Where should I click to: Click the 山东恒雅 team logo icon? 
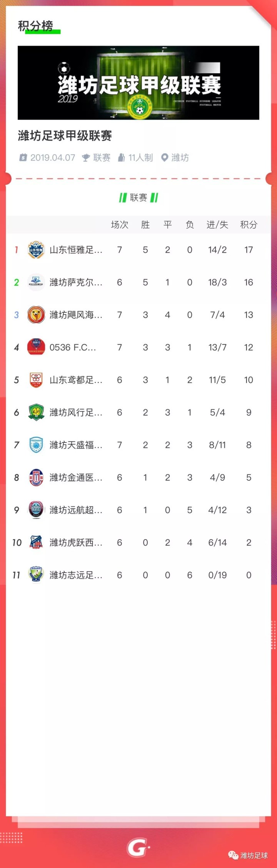[36, 250]
